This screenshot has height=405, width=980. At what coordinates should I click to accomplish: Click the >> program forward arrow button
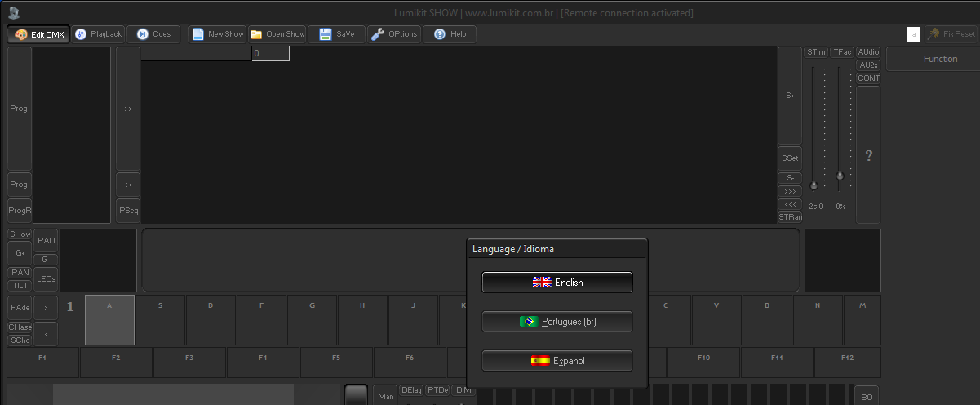click(x=128, y=109)
